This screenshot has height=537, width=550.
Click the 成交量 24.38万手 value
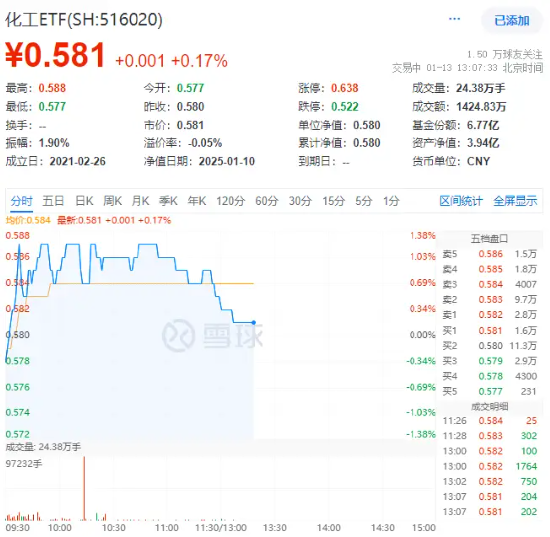point(480,88)
